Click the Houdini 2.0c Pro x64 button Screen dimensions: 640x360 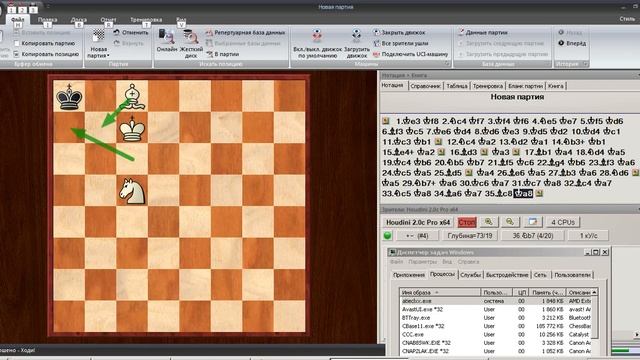pyautogui.click(x=418, y=222)
